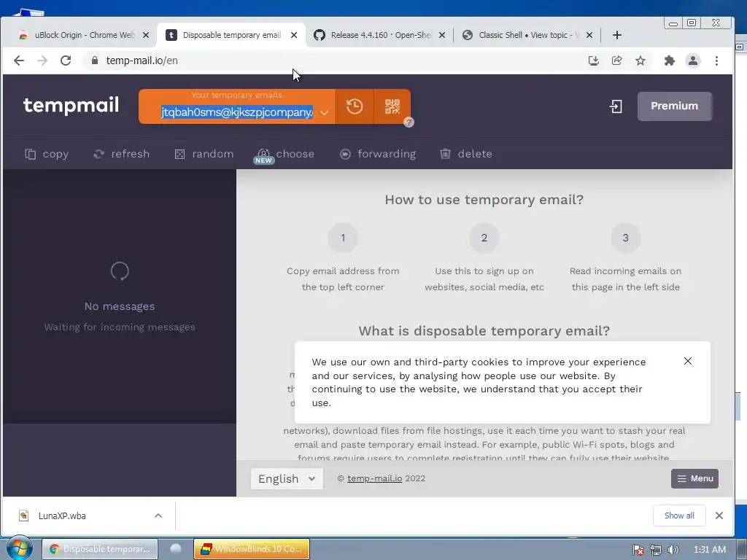Open the email history clock icon
This screenshot has width=747, height=560.
355,106
